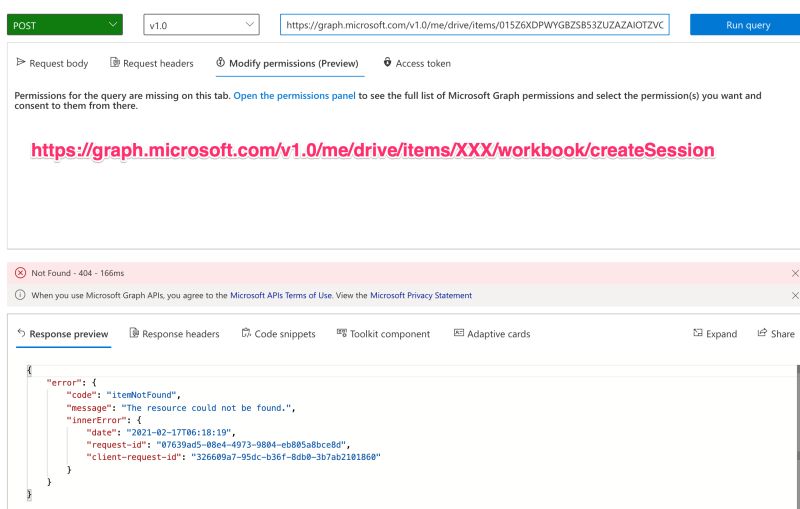Open the Access token tab
Image resolution: width=800 pixels, height=509 pixels.
[x=417, y=63]
